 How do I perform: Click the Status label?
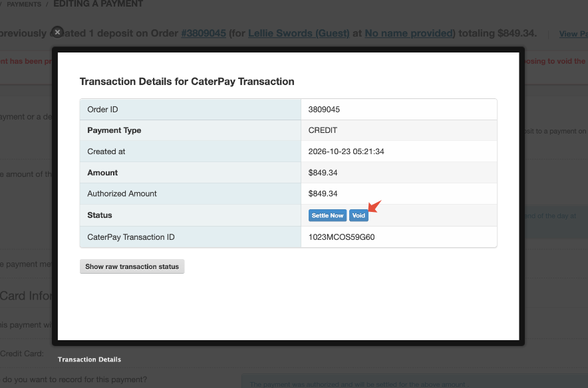(100, 215)
